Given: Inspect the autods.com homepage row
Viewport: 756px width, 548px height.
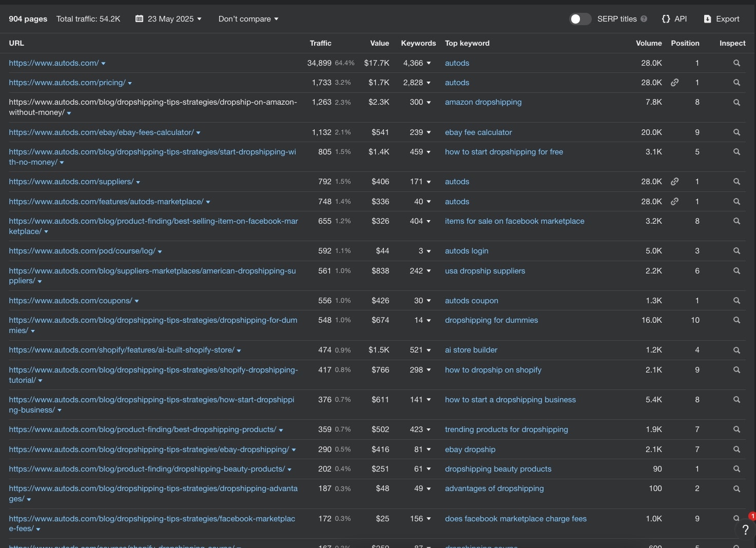Looking at the screenshot, I should (x=736, y=63).
